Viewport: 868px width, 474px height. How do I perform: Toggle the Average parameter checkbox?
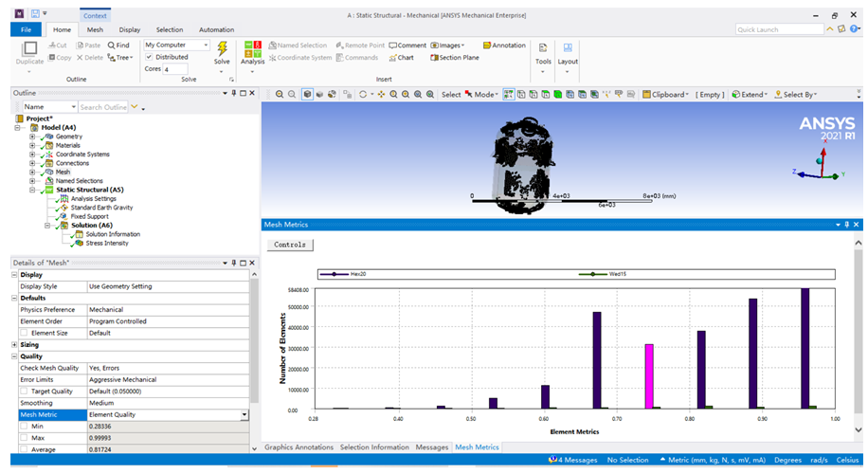pos(24,449)
